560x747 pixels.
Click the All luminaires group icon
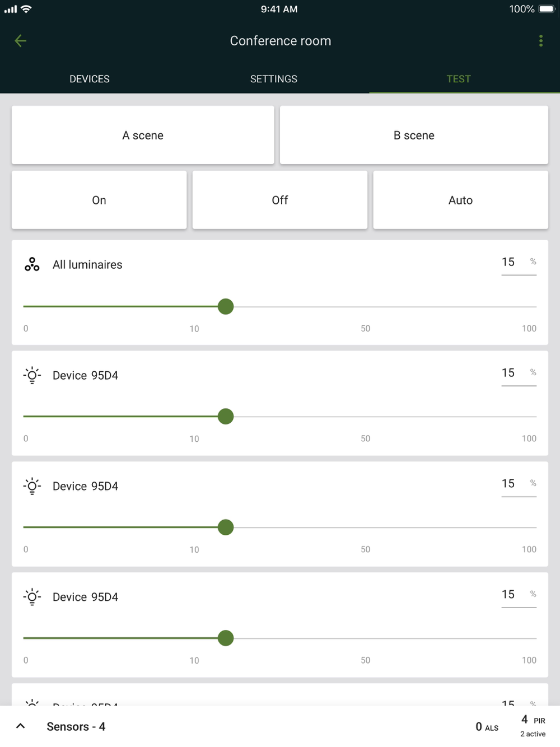(32, 264)
